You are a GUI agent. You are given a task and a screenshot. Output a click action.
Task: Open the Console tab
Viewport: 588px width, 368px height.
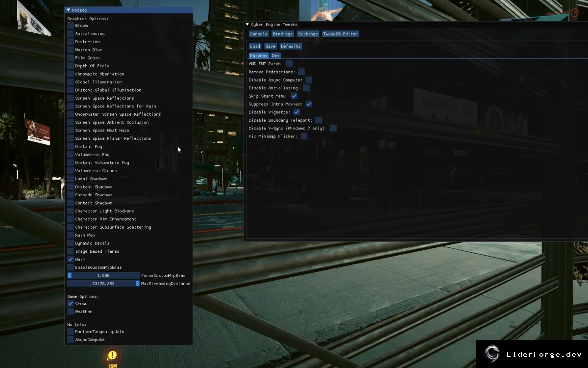[x=259, y=34]
